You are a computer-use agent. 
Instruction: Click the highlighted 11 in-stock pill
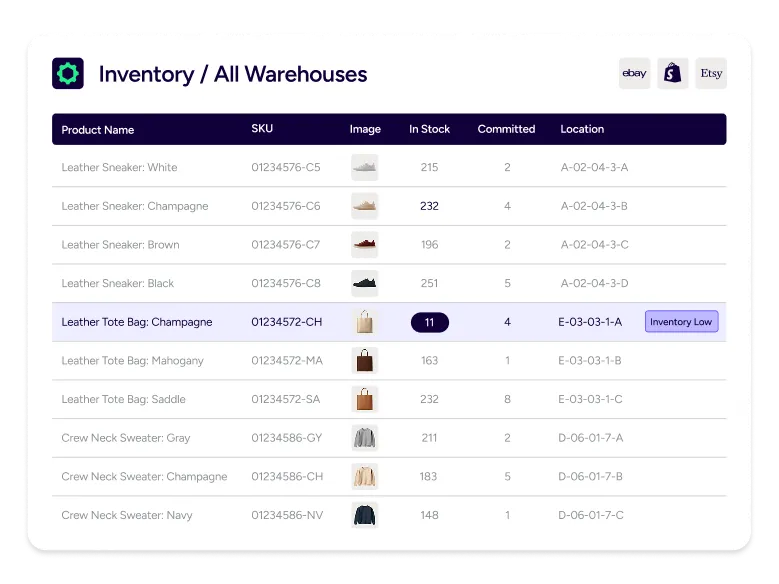click(429, 322)
